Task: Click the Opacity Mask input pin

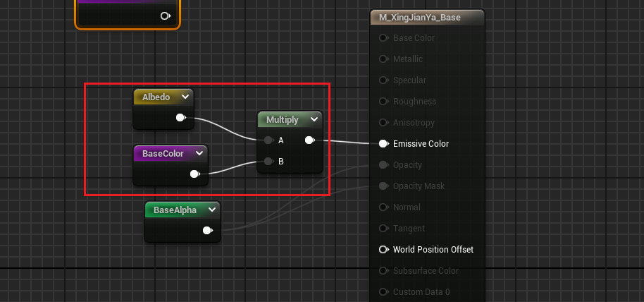Action: pyautogui.click(x=383, y=186)
